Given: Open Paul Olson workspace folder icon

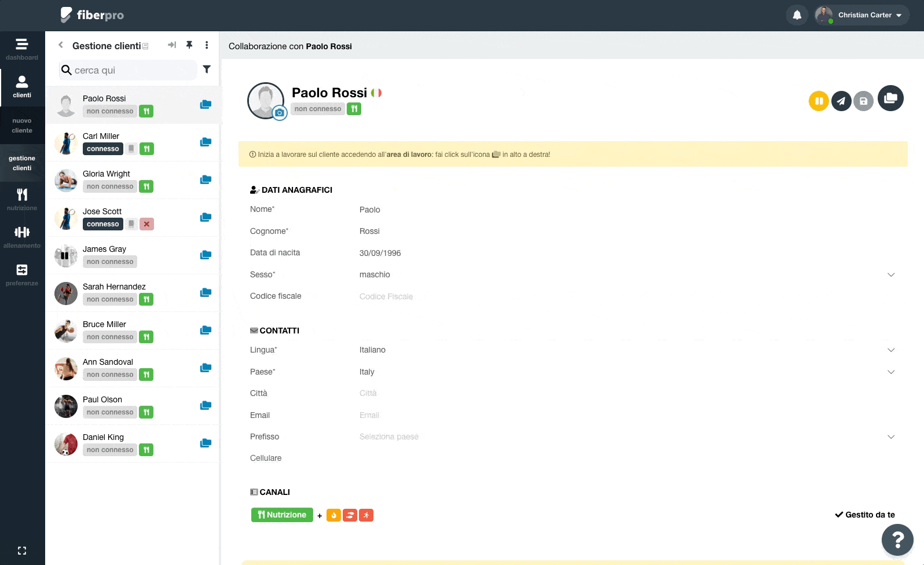Looking at the screenshot, I should point(206,406).
